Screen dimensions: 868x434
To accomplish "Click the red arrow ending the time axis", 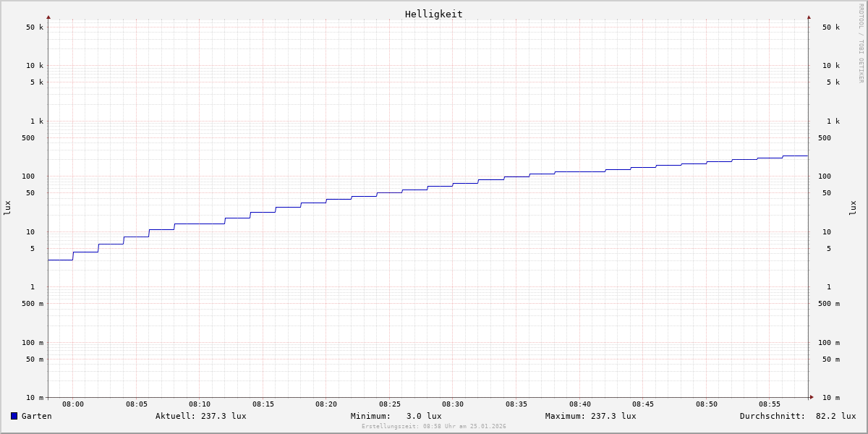I will click(812, 397).
